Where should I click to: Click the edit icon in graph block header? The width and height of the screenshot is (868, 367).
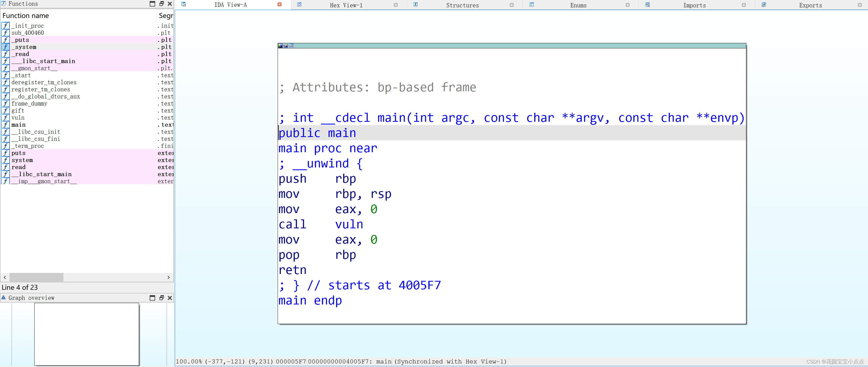[x=286, y=46]
